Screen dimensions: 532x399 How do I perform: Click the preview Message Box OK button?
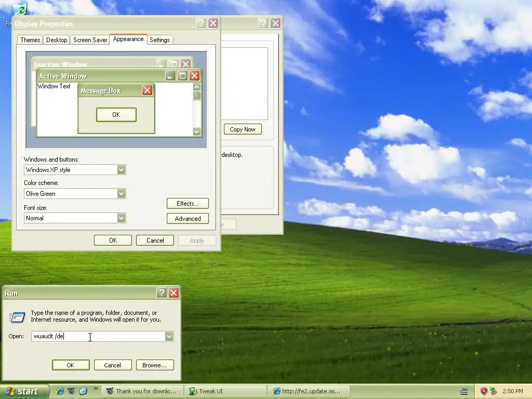click(x=116, y=115)
